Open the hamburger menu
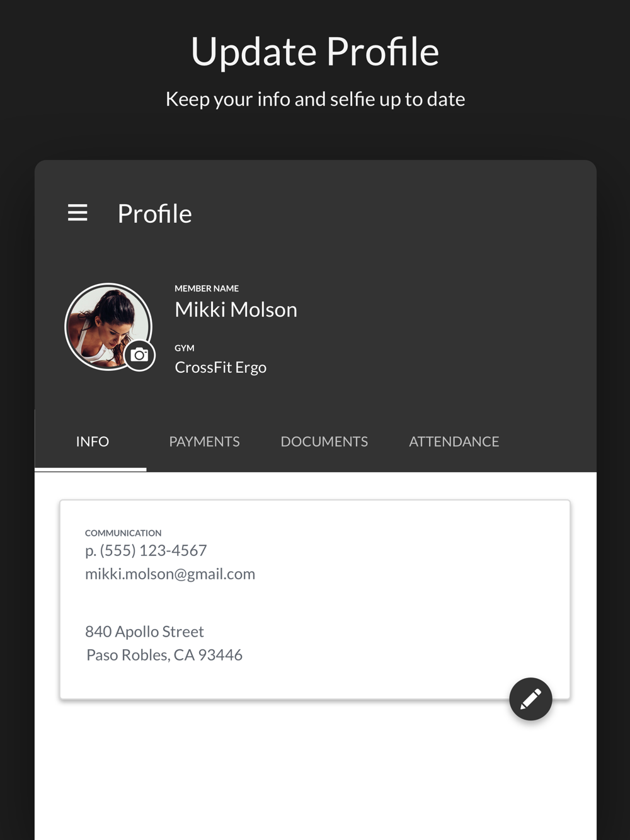Viewport: 630px width, 840px height. click(x=77, y=212)
